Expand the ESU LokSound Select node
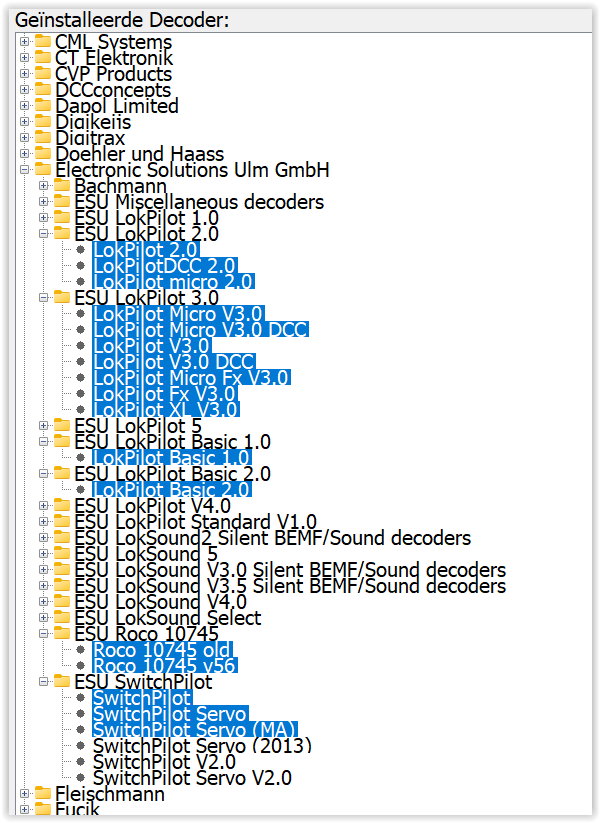Image resolution: width=600 pixels, height=823 pixels. coord(44,617)
